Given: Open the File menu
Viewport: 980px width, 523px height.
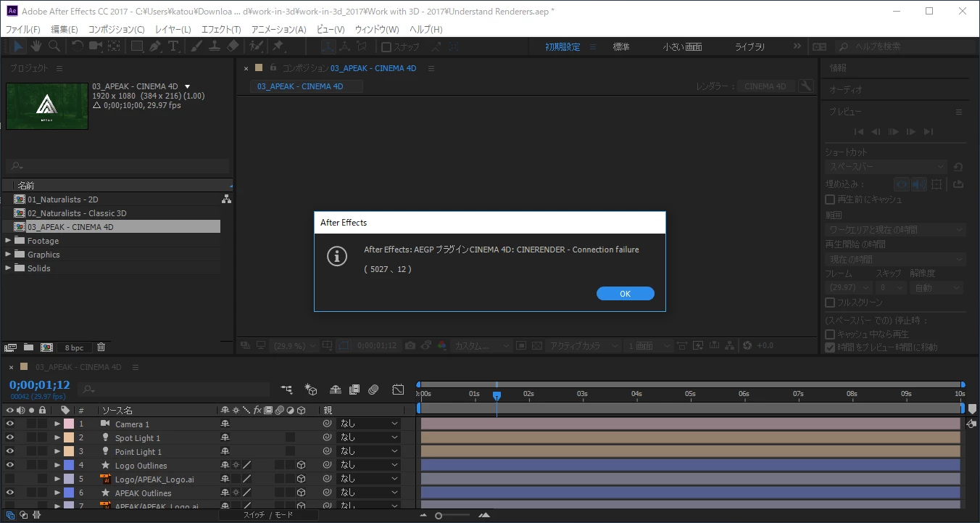Looking at the screenshot, I should click(23, 29).
